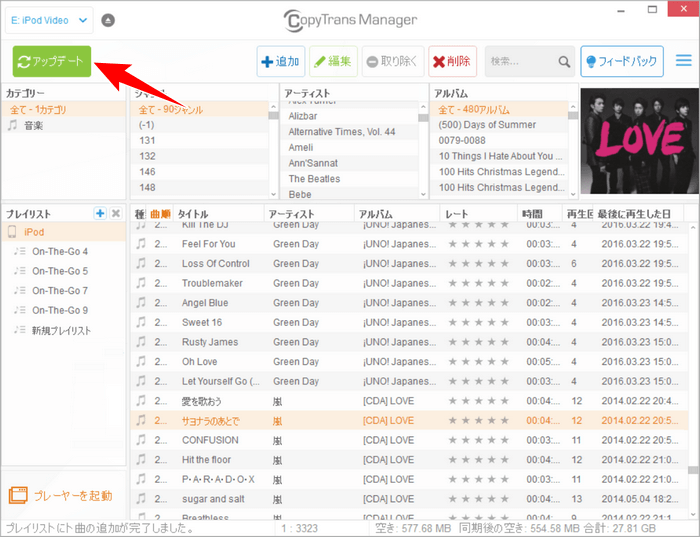Click the 追加 add button

pyautogui.click(x=281, y=61)
